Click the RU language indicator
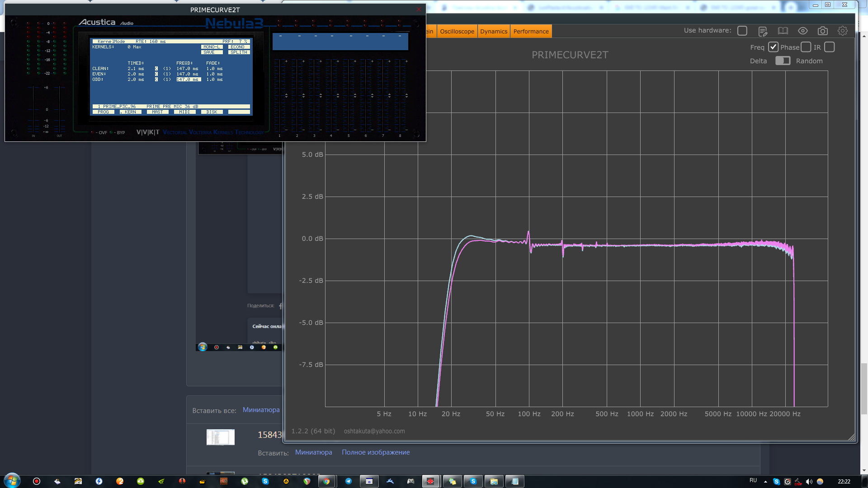The width and height of the screenshot is (868, 488). tap(753, 480)
